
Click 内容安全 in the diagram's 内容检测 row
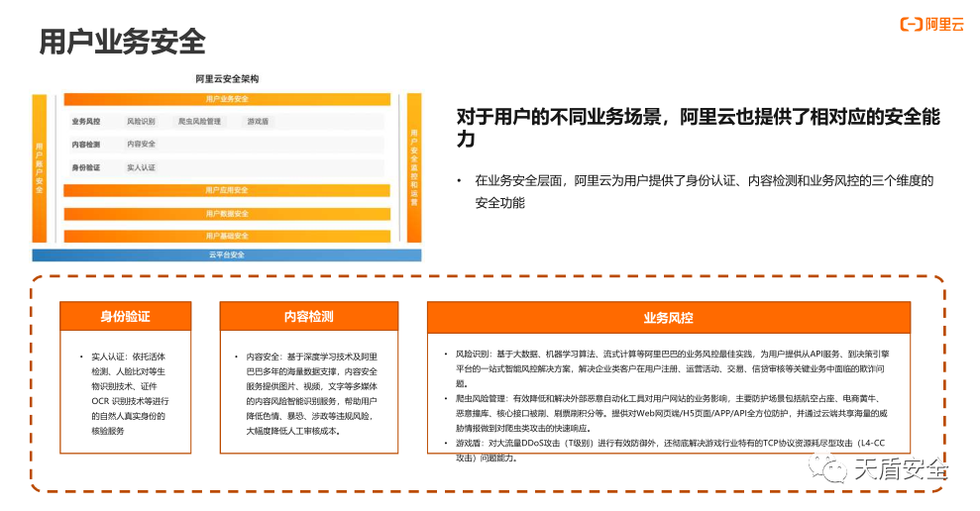coord(142,144)
